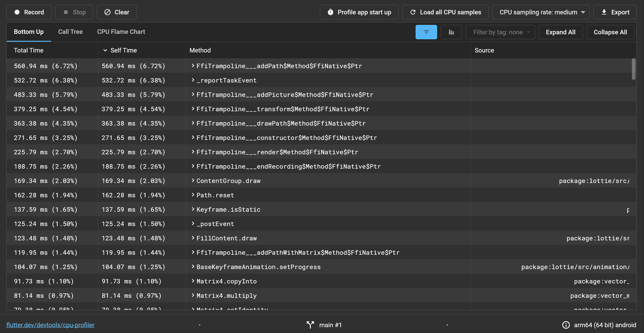The width and height of the screenshot is (644, 333).
Task: Expand FfiTrampoline___addPicture row
Action: (x=193, y=94)
